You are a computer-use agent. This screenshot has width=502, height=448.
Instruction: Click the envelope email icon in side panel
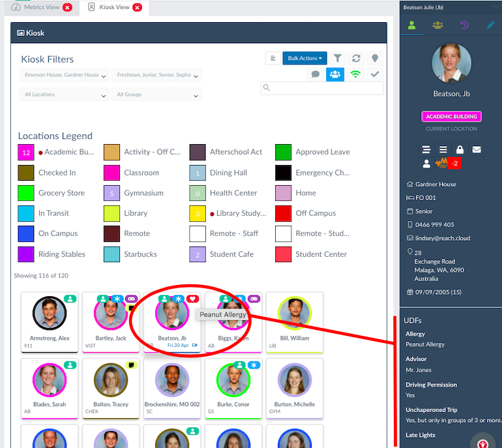(x=477, y=149)
